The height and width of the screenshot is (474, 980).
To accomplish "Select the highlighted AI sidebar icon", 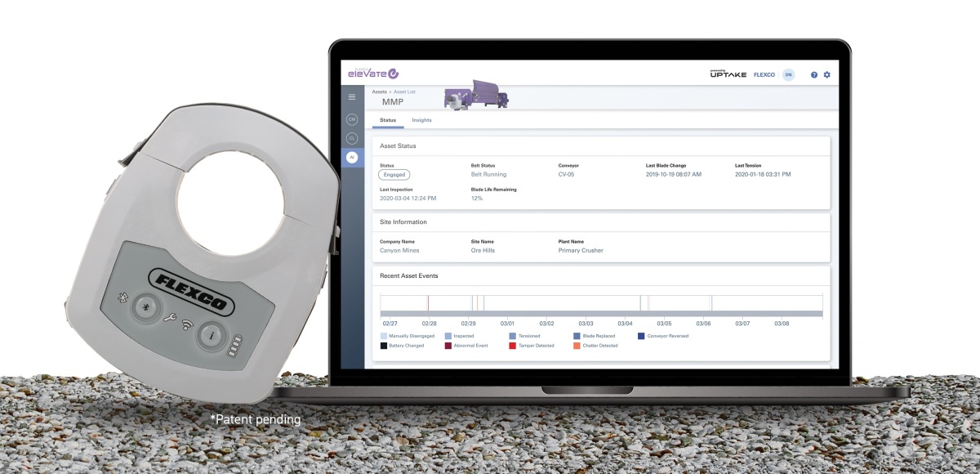I will point(352,158).
